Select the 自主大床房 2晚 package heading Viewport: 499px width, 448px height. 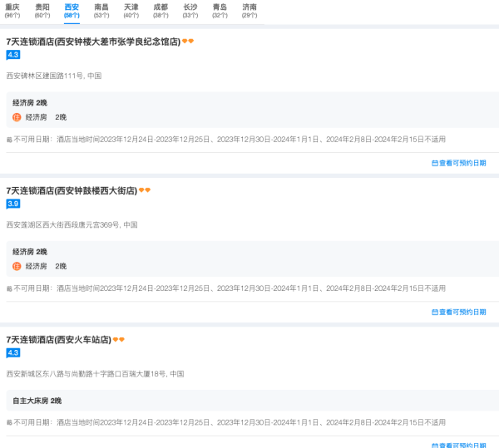[x=37, y=401]
